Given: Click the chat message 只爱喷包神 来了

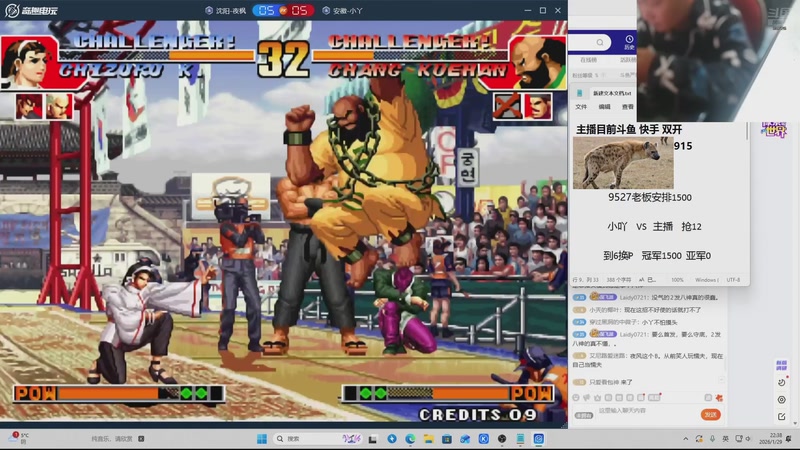Looking at the screenshot, I should pos(610,382).
